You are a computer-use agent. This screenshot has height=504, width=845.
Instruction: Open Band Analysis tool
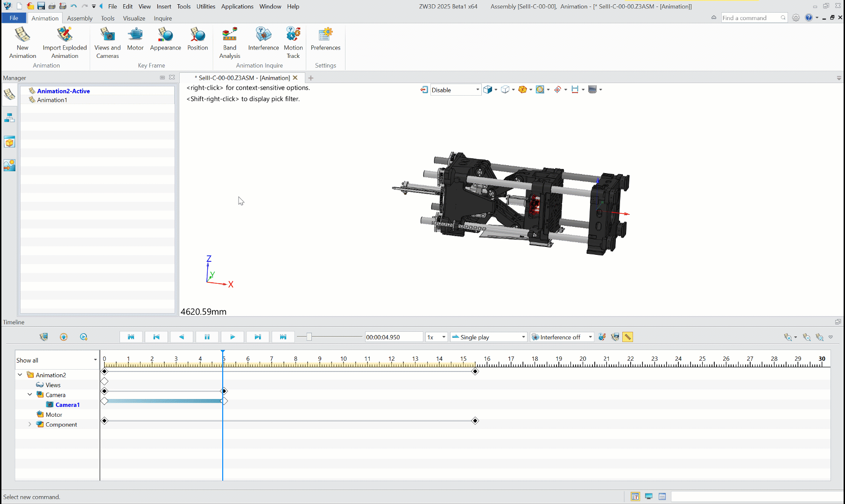[230, 42]
